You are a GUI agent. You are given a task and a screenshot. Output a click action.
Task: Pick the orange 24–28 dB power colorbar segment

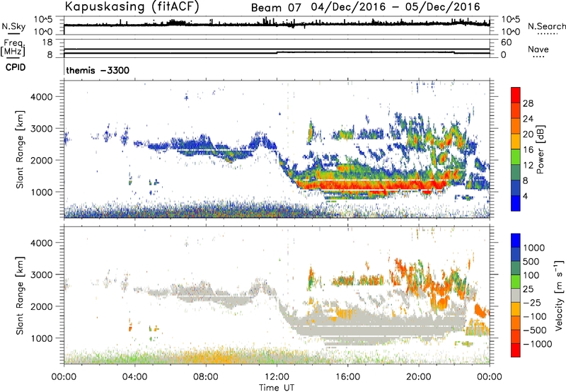pyautogui.click(x=516, y=110)
